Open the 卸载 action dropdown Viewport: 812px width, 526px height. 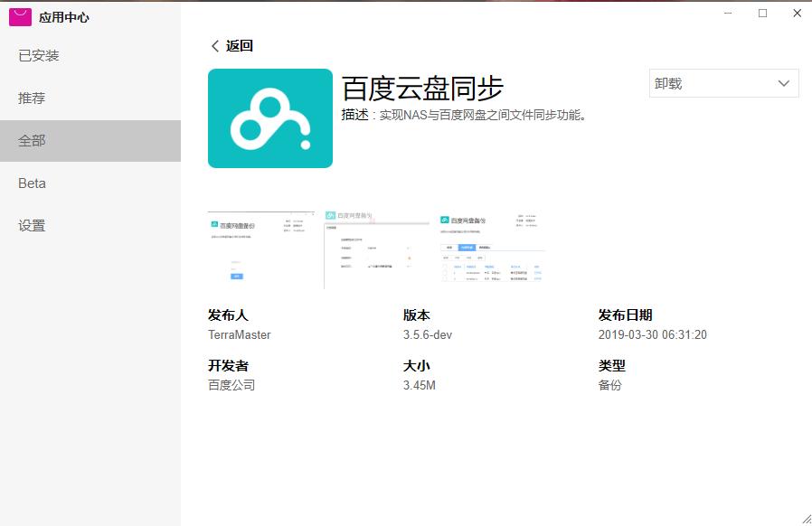(722, 83)
